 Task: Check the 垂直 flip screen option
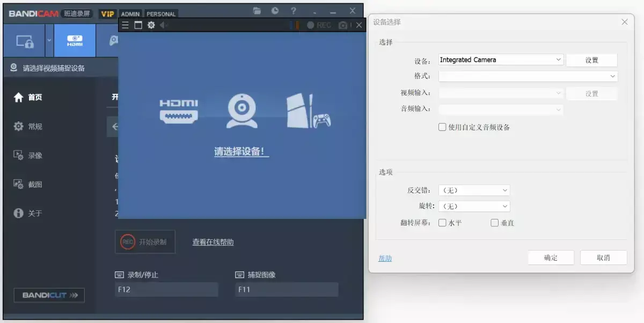pyautogui.click(x=494, y=222)
